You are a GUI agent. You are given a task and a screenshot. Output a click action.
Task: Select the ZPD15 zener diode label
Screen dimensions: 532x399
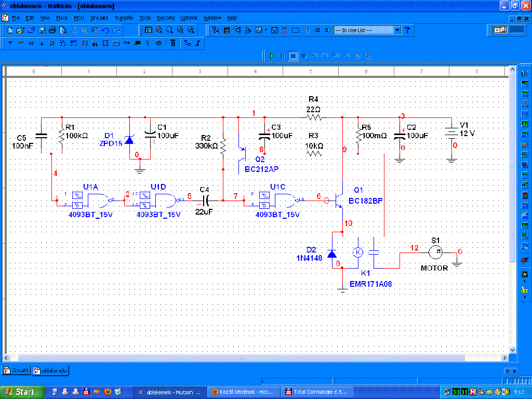111,143
